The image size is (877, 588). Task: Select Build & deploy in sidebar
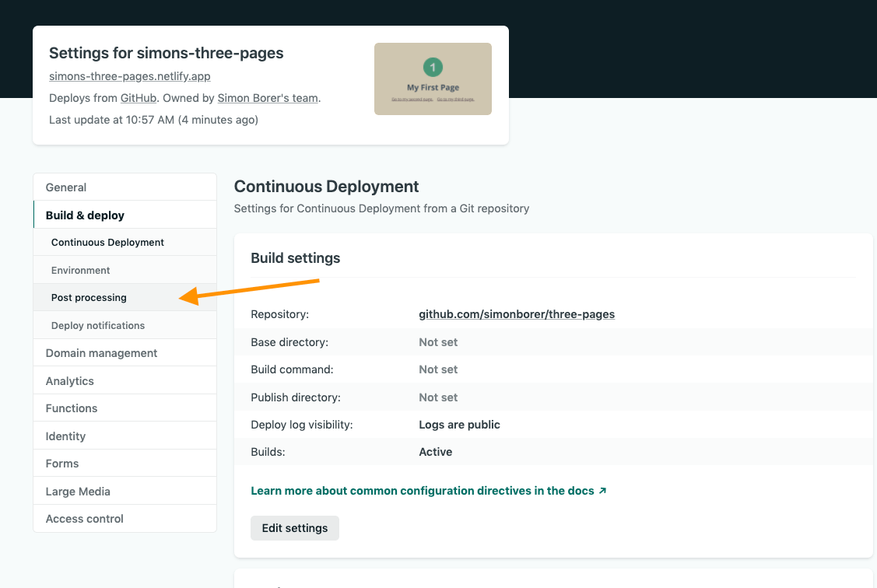pyautogui.click(x=85, y=215)
